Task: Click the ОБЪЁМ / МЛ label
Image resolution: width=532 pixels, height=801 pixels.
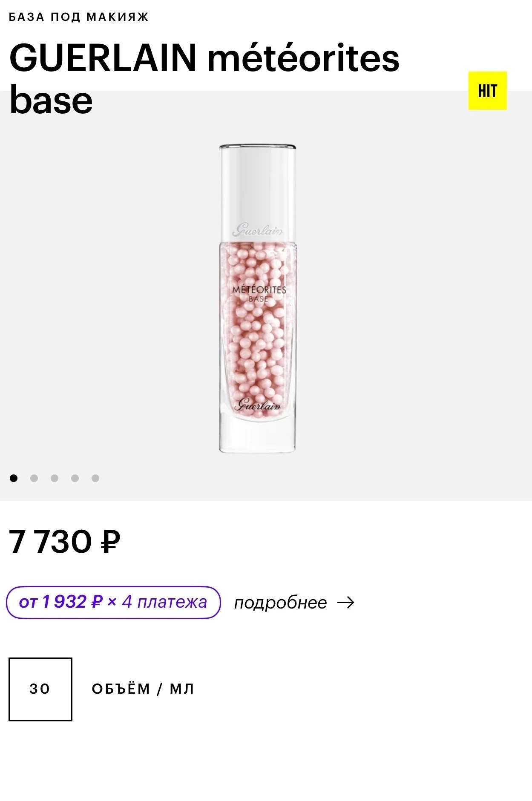Action: [x=143, y=689]
